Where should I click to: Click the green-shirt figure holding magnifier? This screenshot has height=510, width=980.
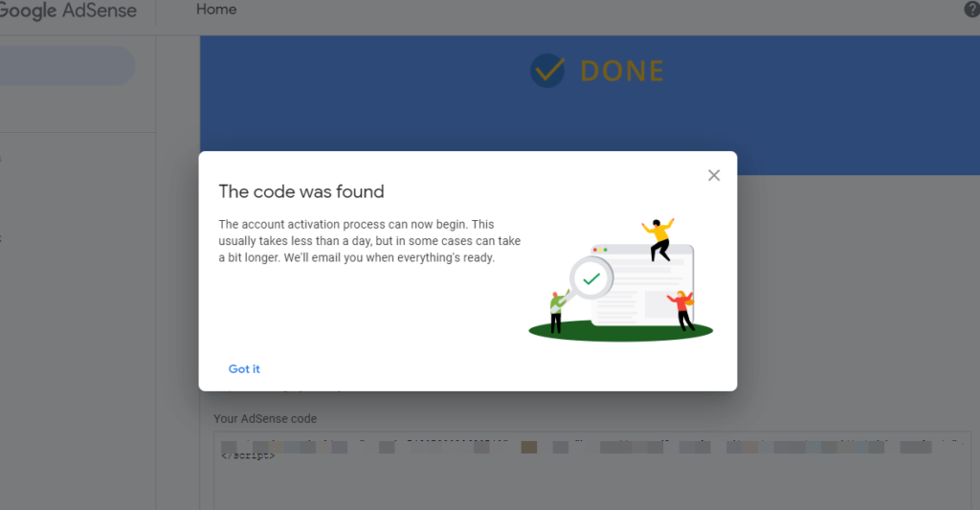click(x=558, y=311)
